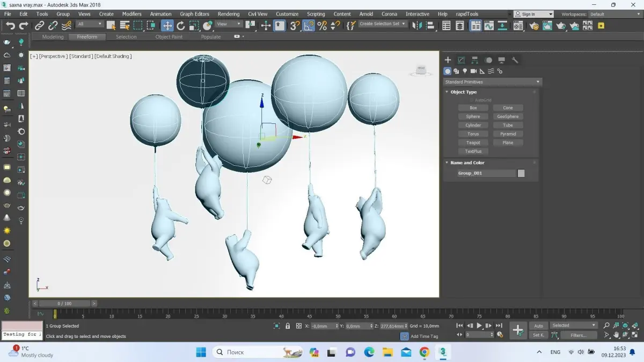Activate the Select and Link chain icon
Image resolution: width=644 pixels, height=362 pixels.
pos(40,25)
